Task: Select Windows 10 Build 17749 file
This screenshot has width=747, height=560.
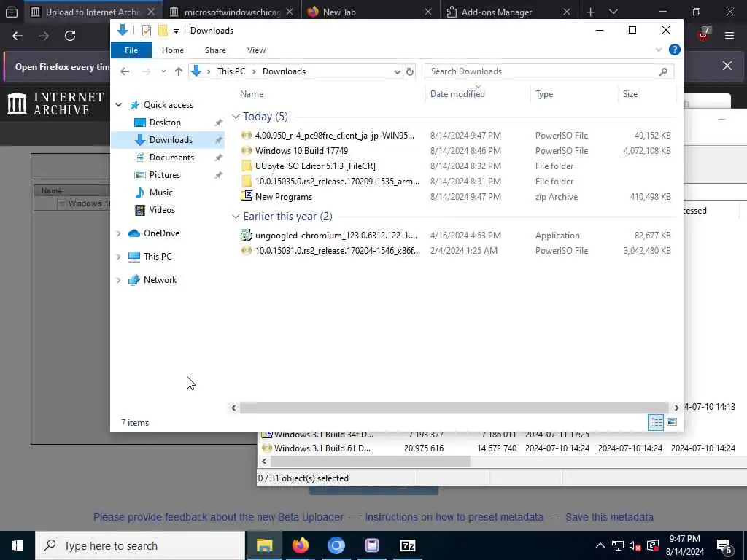Action: 301,151
